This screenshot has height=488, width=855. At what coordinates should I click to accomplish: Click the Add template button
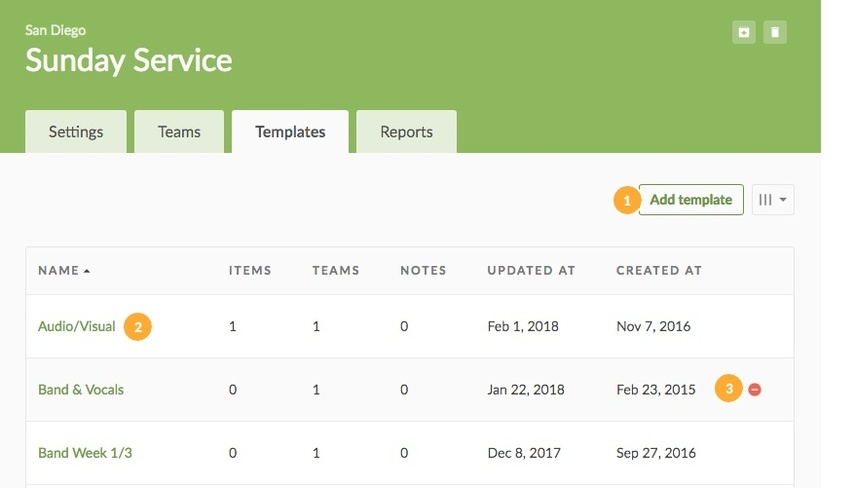point(691,200)
